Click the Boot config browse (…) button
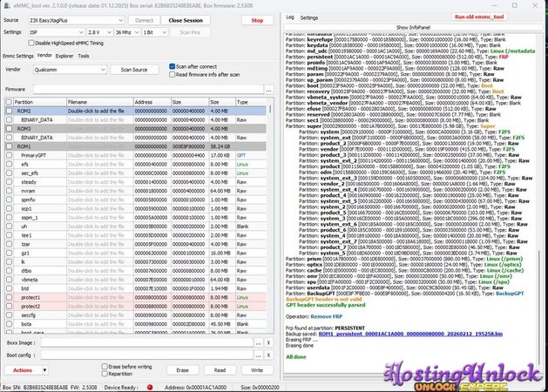The image size is (548, 392). [x=259, y=355]
